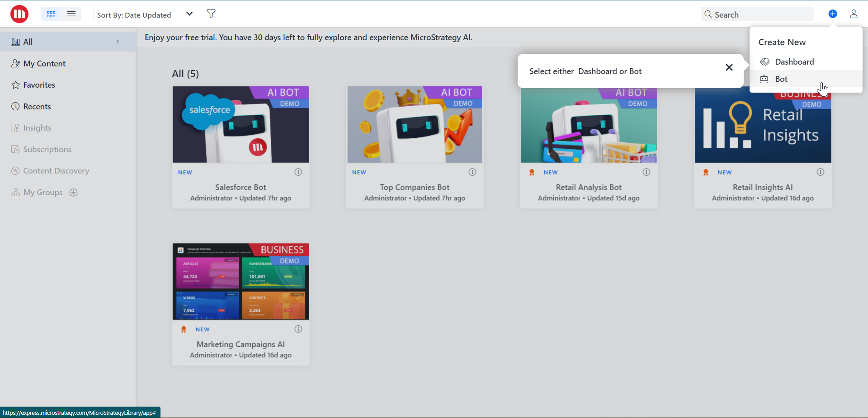Switch to list view
This screenshot has width=868, height=418.
pos(71,14)
